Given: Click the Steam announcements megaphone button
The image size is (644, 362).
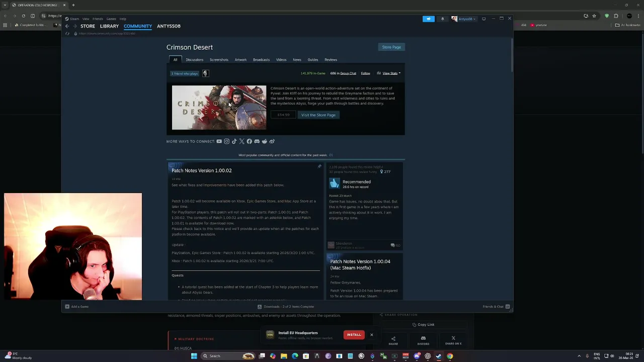Looking at the screenshot, I should click(429, 19).
